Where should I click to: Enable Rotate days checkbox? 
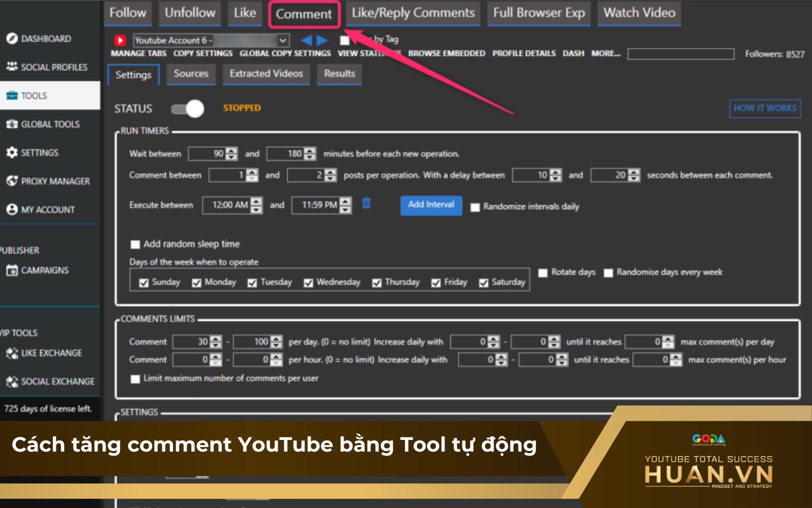543,273
